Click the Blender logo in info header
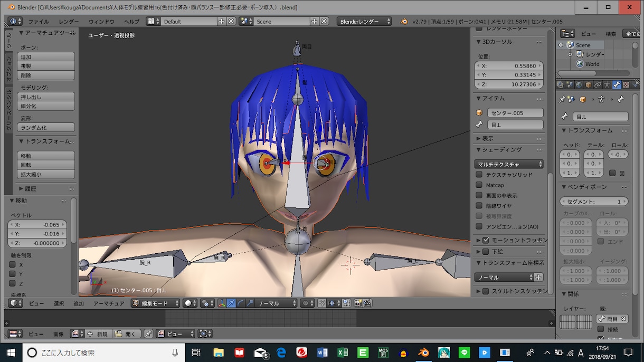The image size is (644, 362). 404,21
